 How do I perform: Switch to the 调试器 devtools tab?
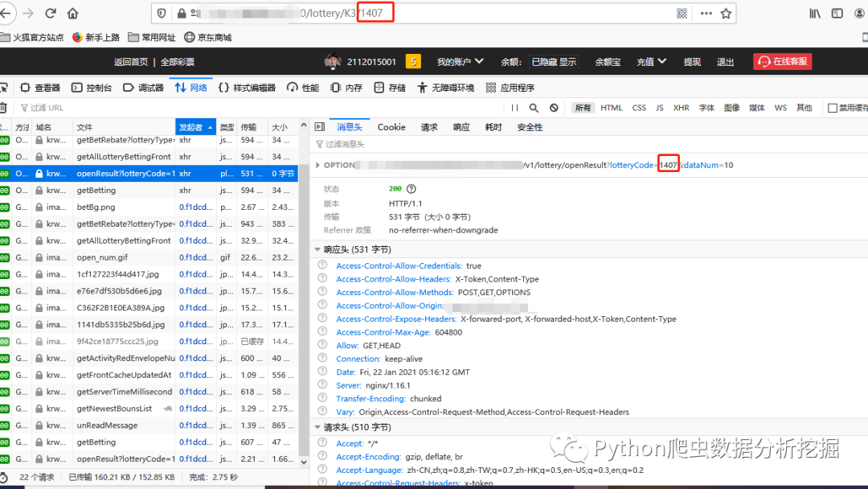coord(143,88)
